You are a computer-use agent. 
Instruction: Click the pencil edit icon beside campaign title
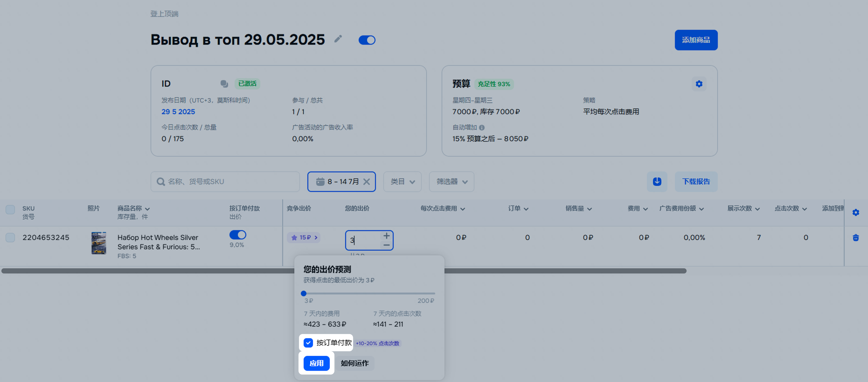pos(338,39)
